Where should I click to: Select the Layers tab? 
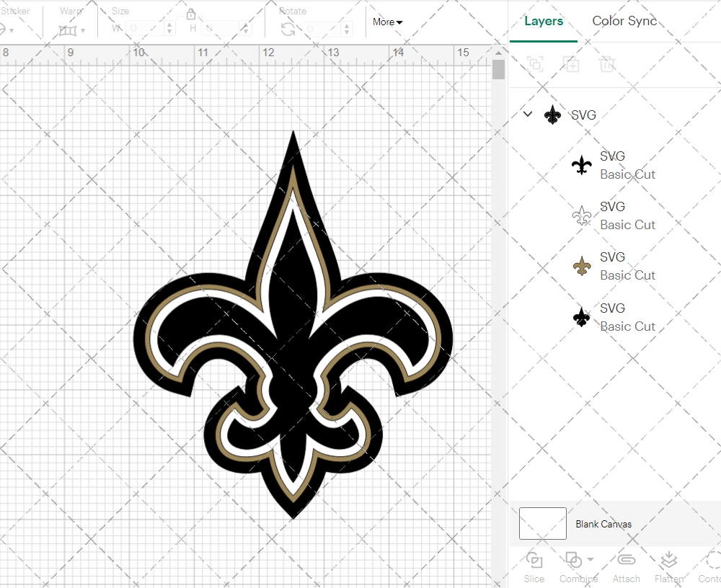coord(544,21)
